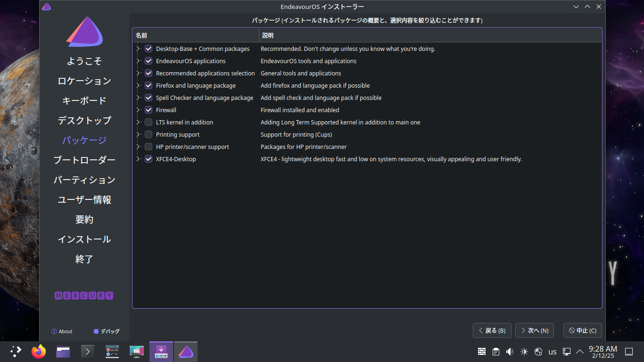Open the volume control in the tray
Screen dimensions: 644x362
[x=510, y=352]
